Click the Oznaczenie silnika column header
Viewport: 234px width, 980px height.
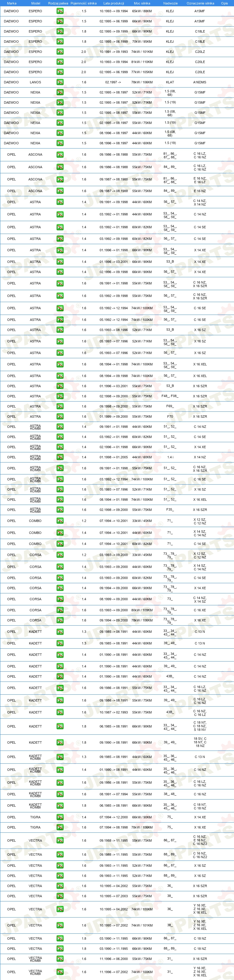tap(200, 3)
